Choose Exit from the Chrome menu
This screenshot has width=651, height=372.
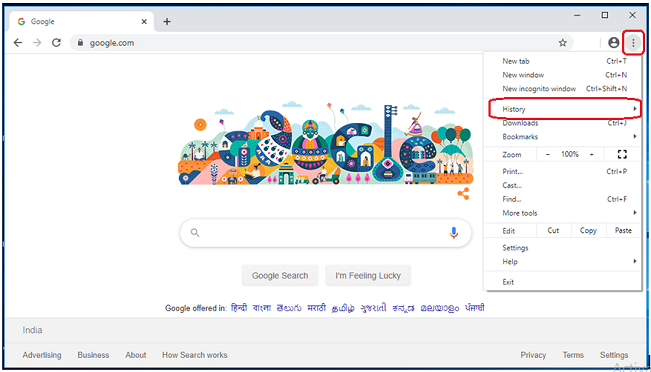click(x=563, y=282)
